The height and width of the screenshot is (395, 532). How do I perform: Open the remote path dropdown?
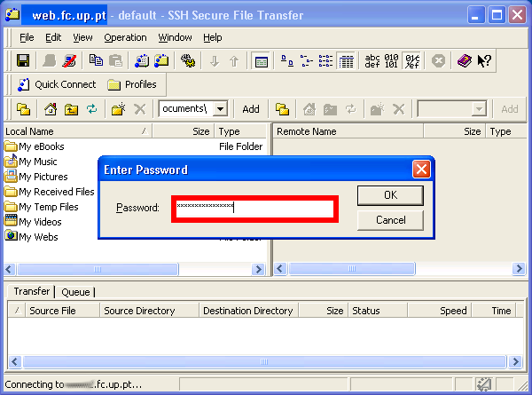click(x=479, y=109)
